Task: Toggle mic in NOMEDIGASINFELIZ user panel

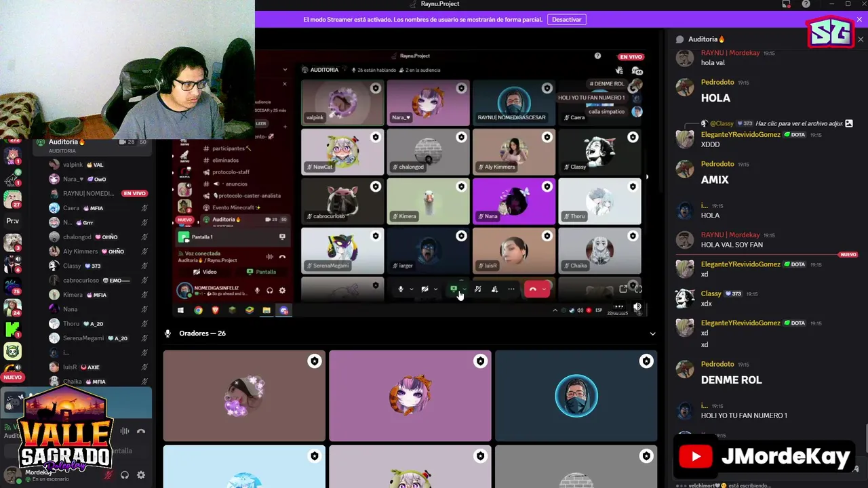Action: (257, 291)
